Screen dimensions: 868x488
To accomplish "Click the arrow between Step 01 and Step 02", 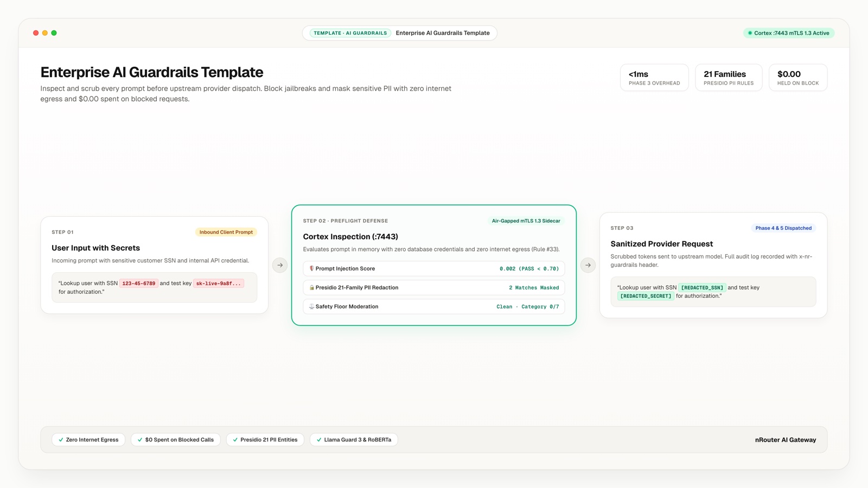I will pos(280,265).
